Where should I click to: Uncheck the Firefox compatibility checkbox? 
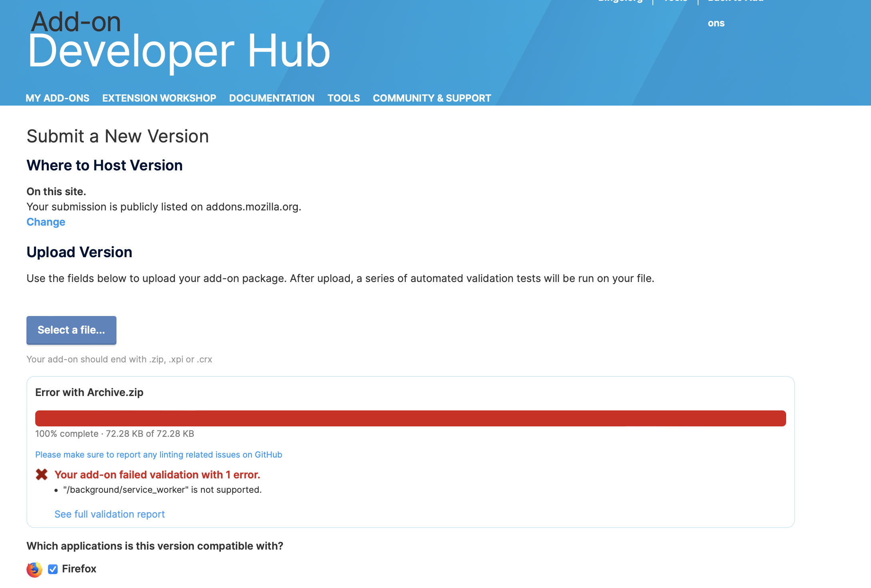[x=52, y=569]
